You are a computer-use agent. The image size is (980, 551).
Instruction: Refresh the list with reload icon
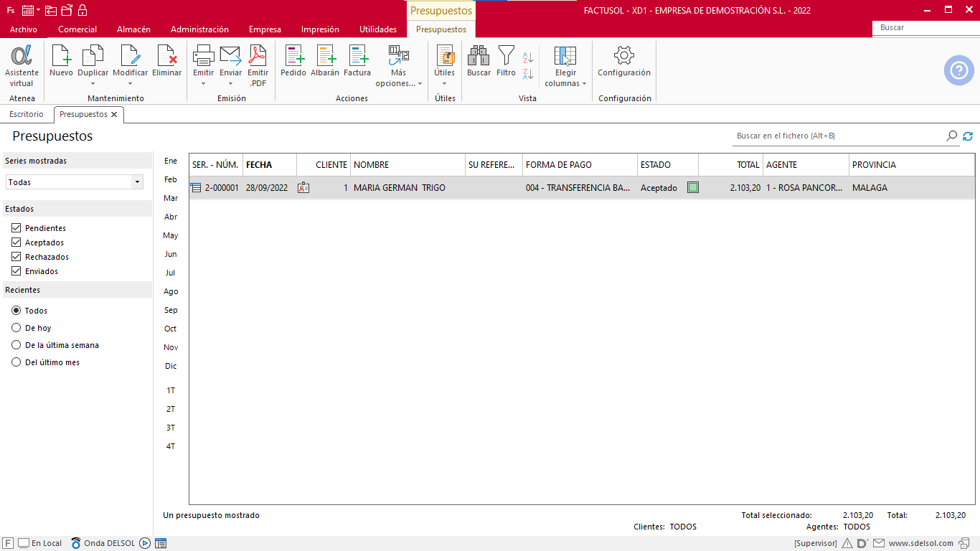click(968, 136)
